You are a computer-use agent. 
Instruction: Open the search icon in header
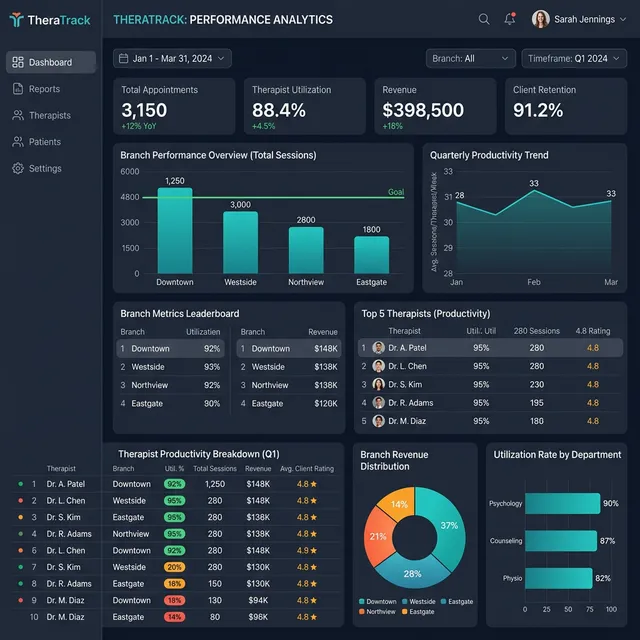pos(484,19)
